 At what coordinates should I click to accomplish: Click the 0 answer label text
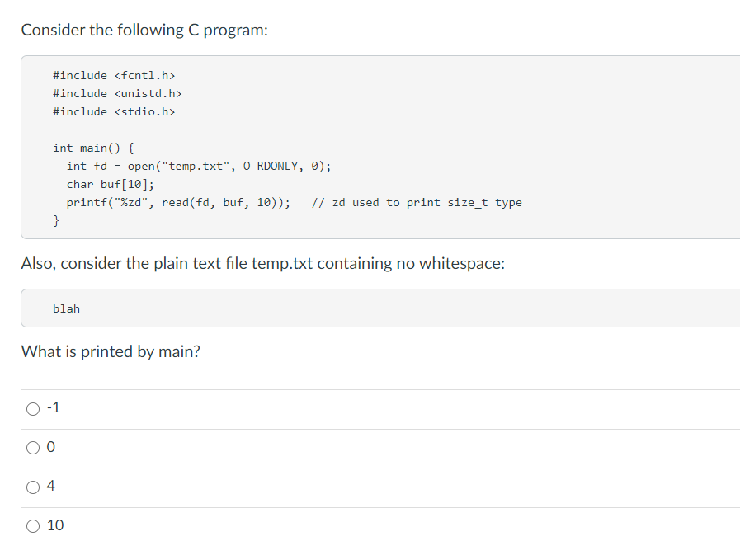point(51,447)
